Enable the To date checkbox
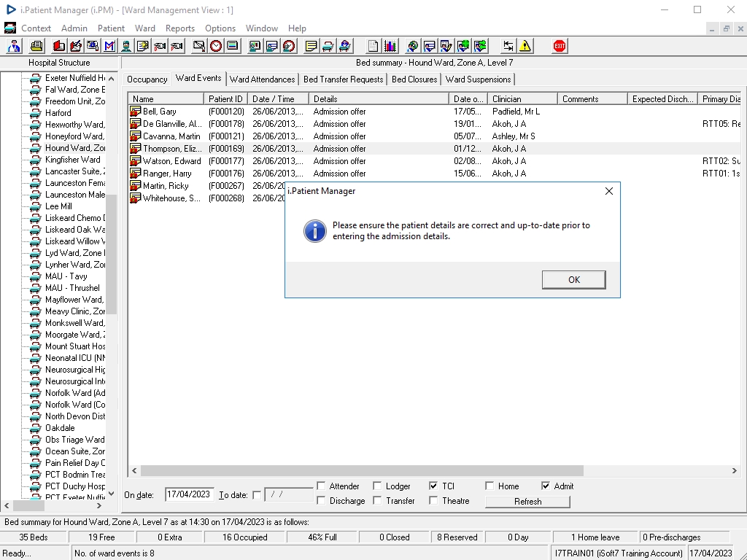The height and width of the screenshot is (560, 747). pos(257,495)
